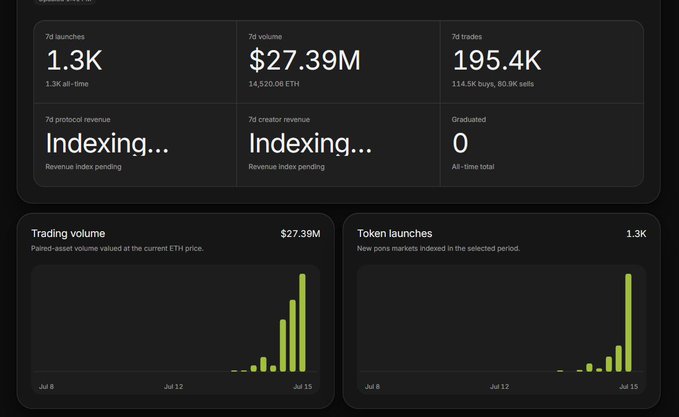Click the '1.3K all-time' subtext

(x=67, y=84)
